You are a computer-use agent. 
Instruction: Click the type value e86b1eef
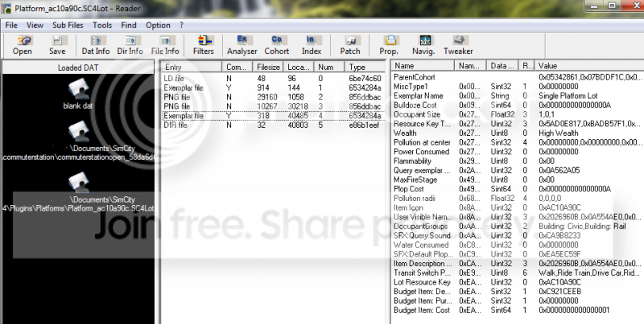tap(365, 125)
